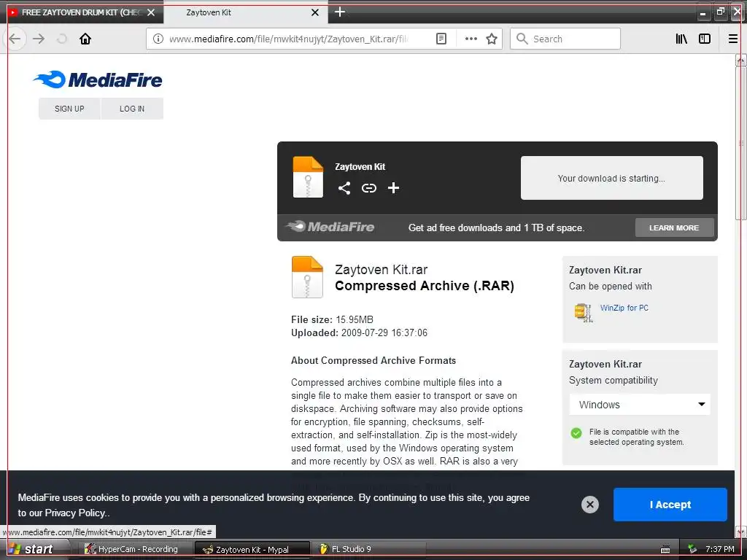Screen dimensions: 747x560
Task: Click the page vertical scrollbar
Action: click(x=740, y=143)
